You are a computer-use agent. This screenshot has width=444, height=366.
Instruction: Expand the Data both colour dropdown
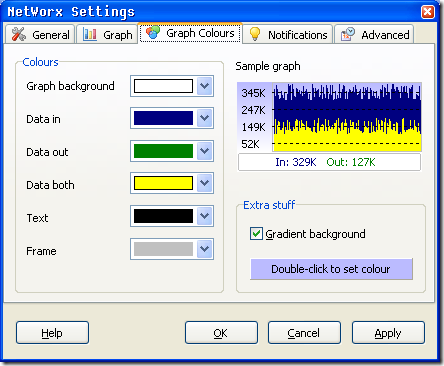click(x=205, y=183)
